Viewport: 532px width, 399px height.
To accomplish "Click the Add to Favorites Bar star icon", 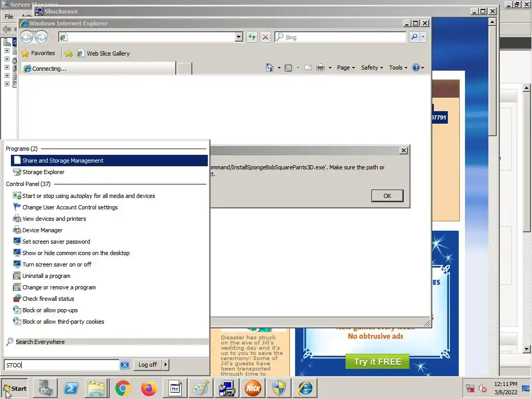I will coord(69,54).
